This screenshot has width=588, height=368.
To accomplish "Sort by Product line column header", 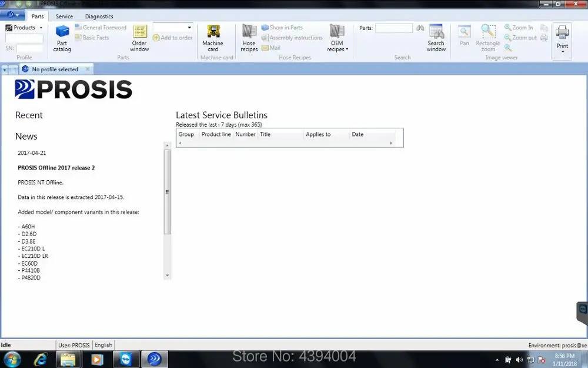I will pyautogui.click(x=216, y=134).
